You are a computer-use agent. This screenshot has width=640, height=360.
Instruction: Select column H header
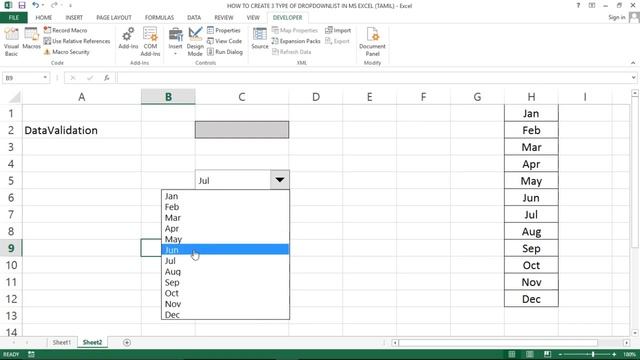pyautogui.click(x=531, y=97)
